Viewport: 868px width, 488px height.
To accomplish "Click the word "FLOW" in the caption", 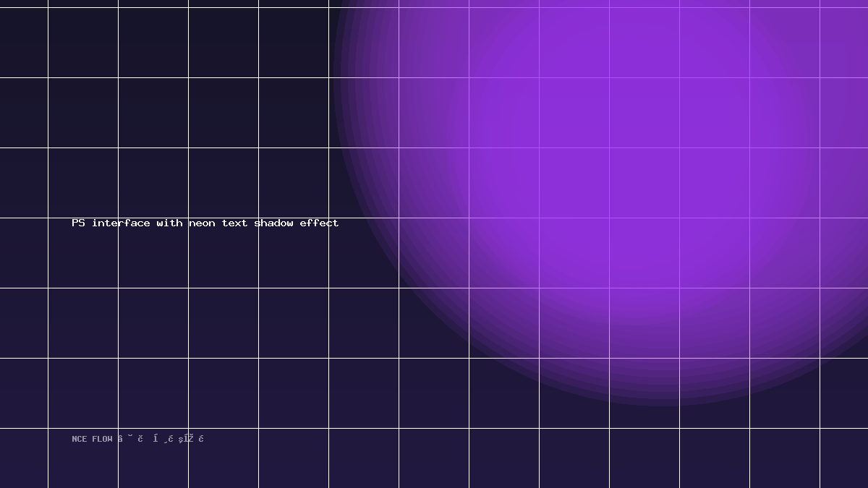I will (x=102, y=439).
